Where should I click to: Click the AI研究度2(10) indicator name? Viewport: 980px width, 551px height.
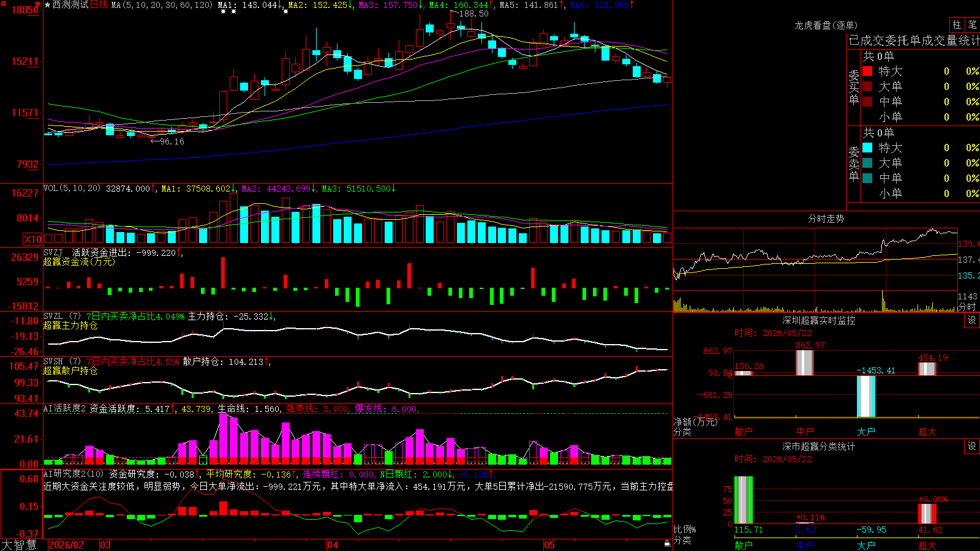point(73,474)
